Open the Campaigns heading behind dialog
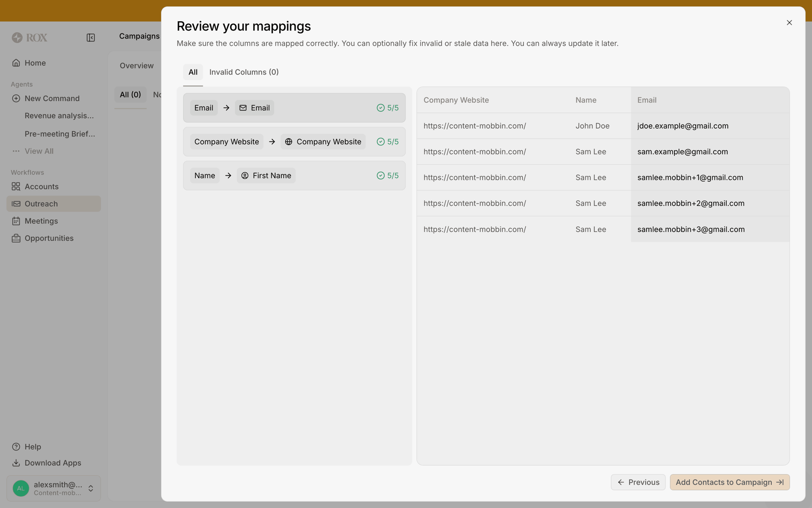Image resolution: width=812 pixels, height=508 pixels. pos(139,36)
